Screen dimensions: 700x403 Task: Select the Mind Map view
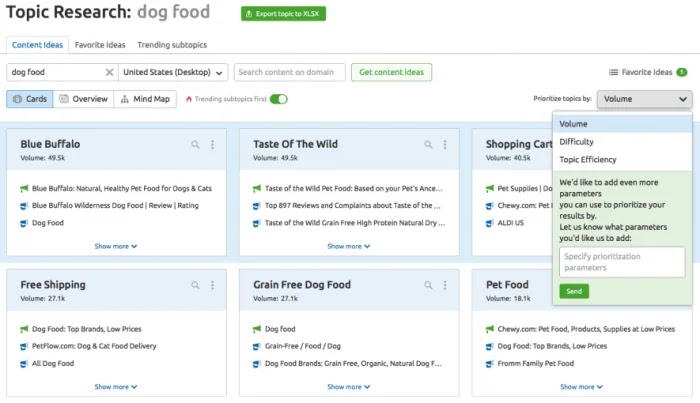pyautogui.click(x=145, y=99)
